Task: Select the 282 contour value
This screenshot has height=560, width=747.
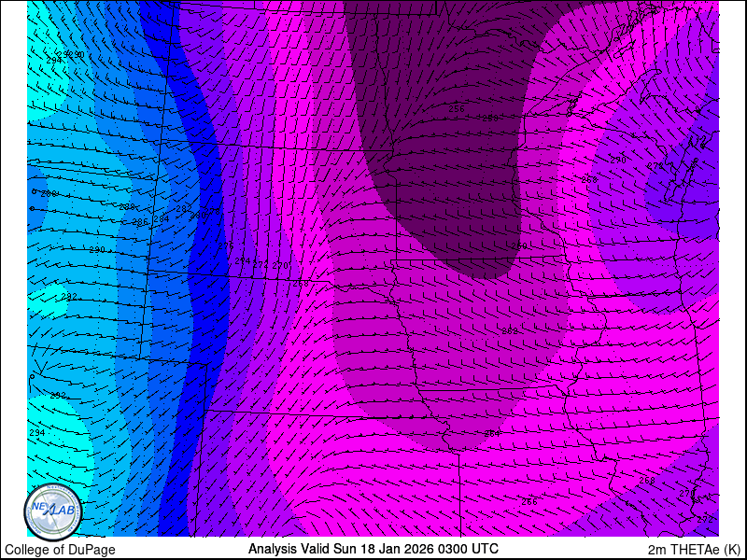Action: pyautogui.click(x=183, y=208)
